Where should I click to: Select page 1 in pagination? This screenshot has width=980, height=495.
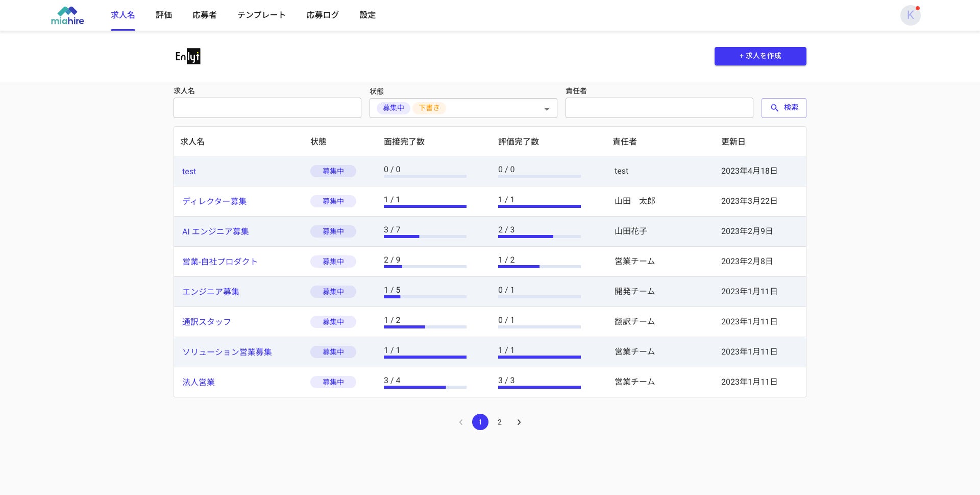(x=480, y=422)
